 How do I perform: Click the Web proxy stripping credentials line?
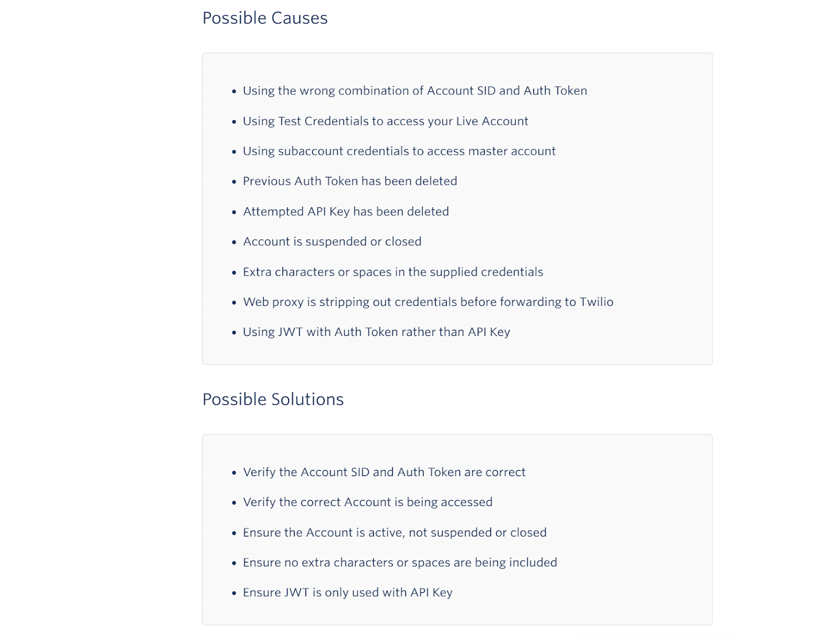(x=428, y=302)
